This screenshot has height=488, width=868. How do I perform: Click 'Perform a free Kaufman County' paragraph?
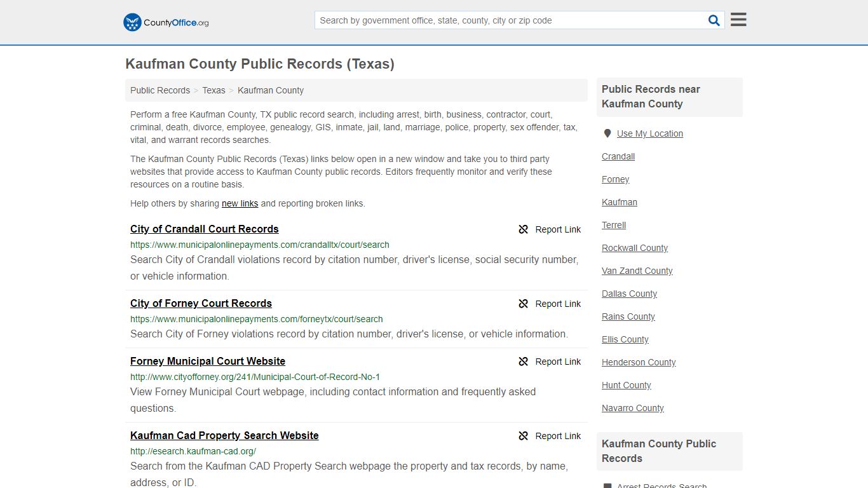tap(354, 127)
